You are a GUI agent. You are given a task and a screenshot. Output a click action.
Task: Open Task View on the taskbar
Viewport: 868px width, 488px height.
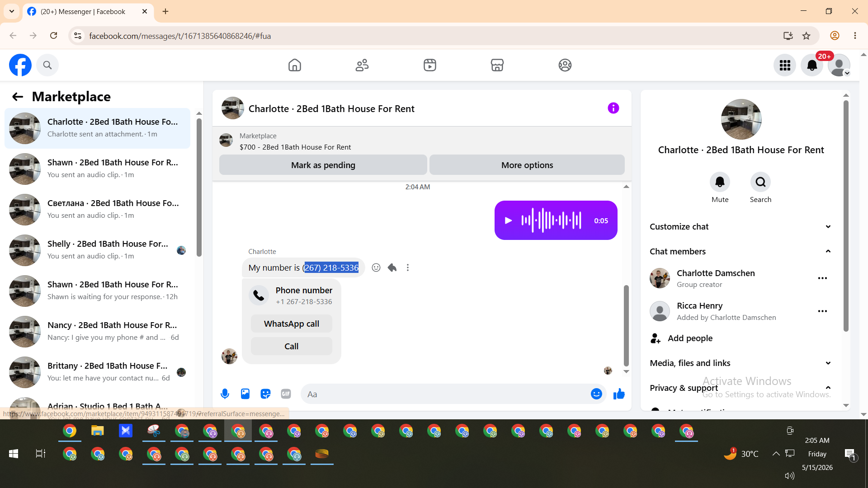pos(41,454)
